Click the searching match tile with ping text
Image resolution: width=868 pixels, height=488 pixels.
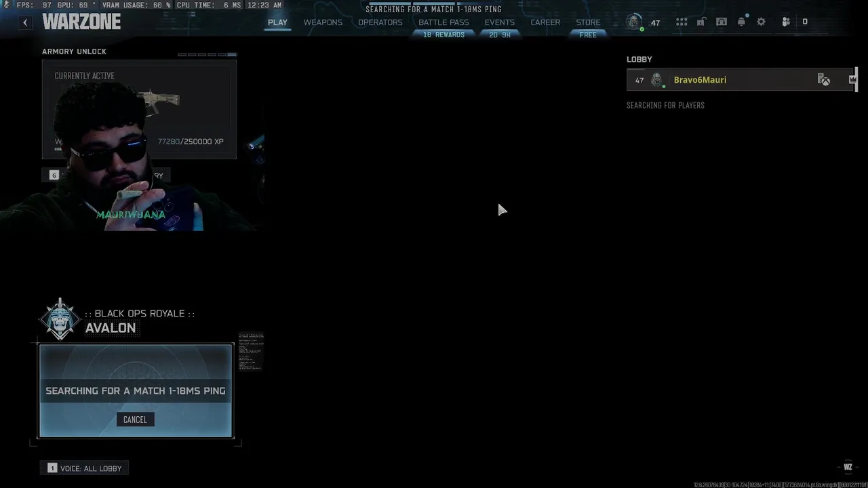pos(136,391)
